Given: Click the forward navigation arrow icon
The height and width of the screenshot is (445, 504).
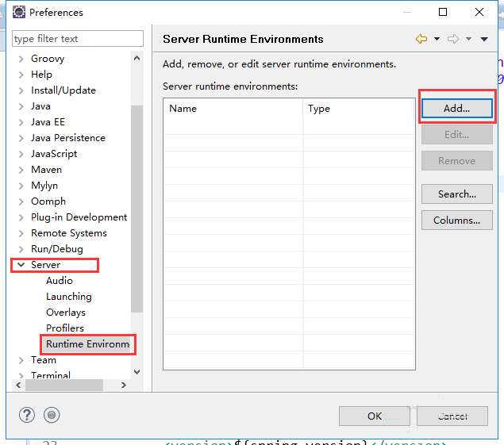Looking at the screenshot, I should [453, 39].
